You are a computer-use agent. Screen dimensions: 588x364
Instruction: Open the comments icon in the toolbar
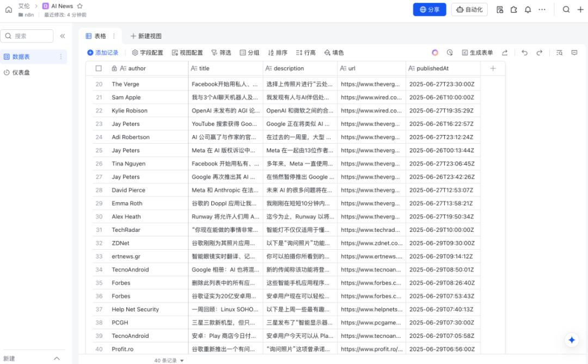[574, 52]
